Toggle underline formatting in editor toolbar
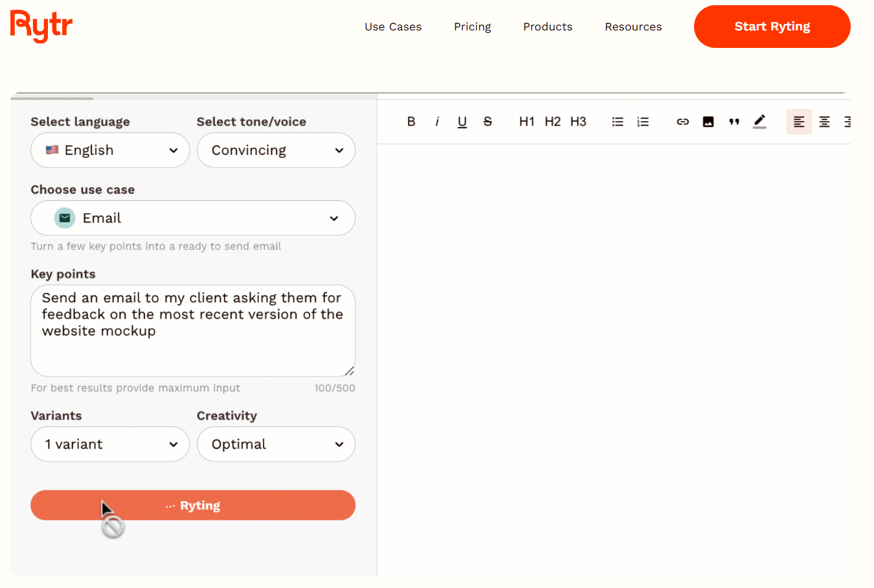Viewport: 874px width, 588px height. click(x=462, y=122)
